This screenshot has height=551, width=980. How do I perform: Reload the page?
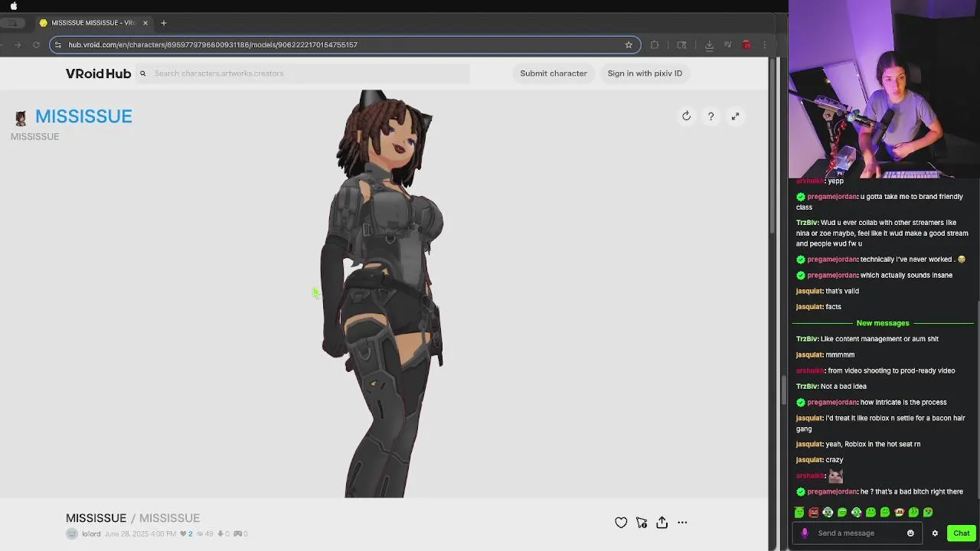[36, 44]
